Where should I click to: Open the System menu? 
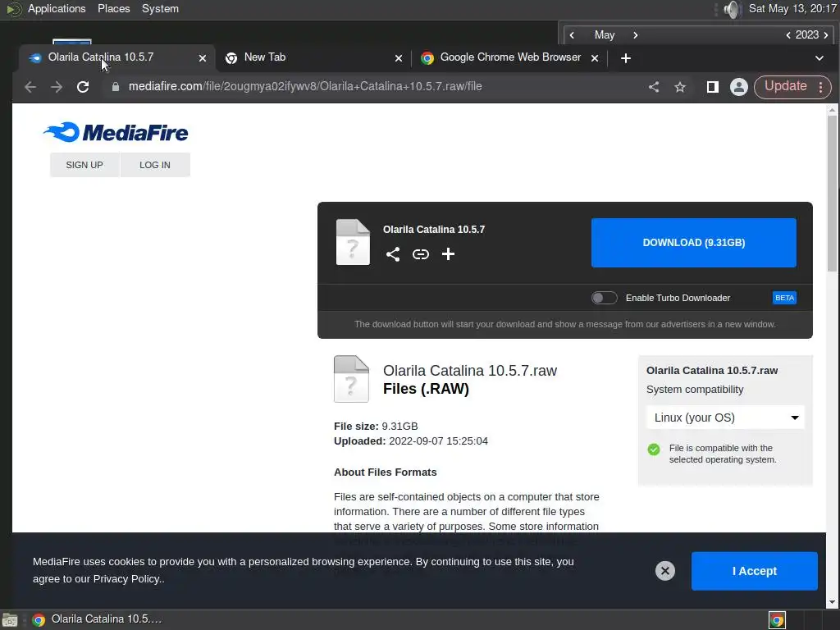(x=160, y=8)
